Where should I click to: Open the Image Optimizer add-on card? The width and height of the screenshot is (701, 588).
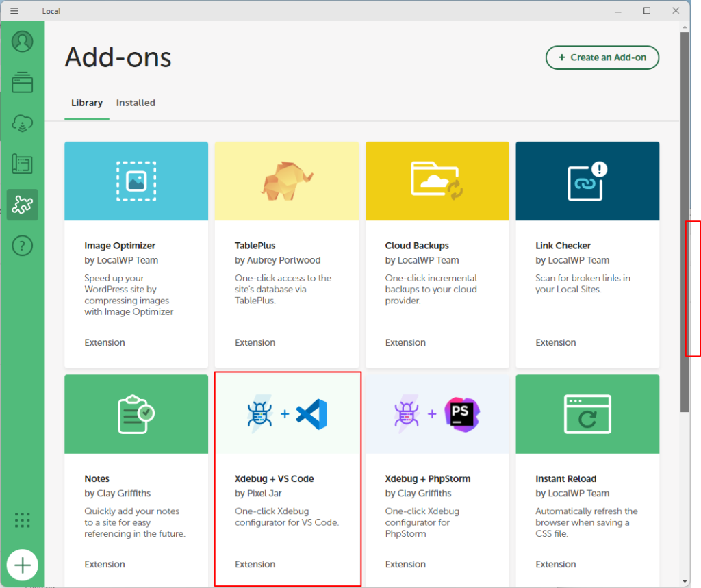coord(136,254)
